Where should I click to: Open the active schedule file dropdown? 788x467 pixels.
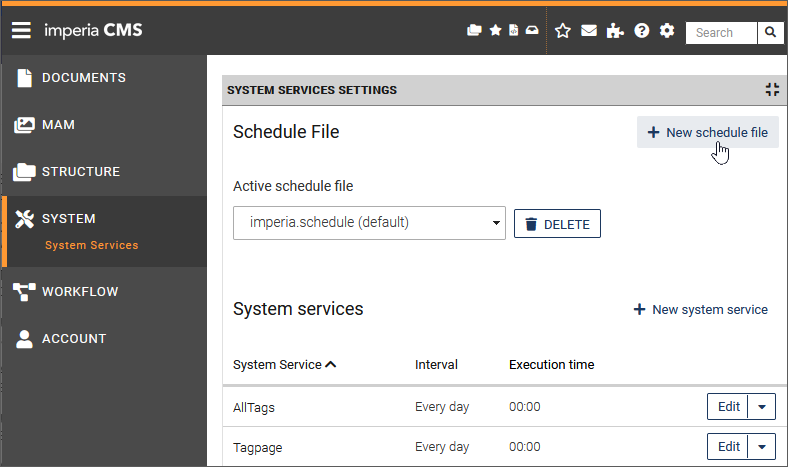tap(369, 223)
